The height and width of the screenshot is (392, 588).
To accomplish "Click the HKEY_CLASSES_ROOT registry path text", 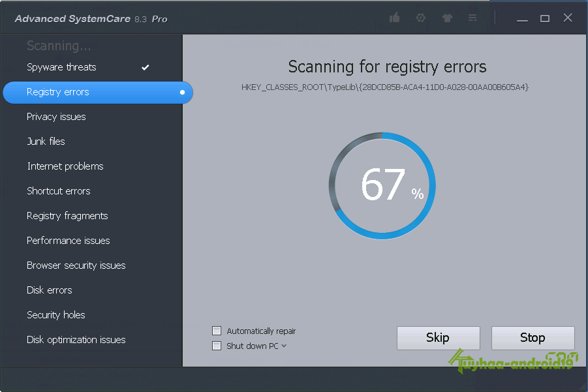I will (385, 87).
